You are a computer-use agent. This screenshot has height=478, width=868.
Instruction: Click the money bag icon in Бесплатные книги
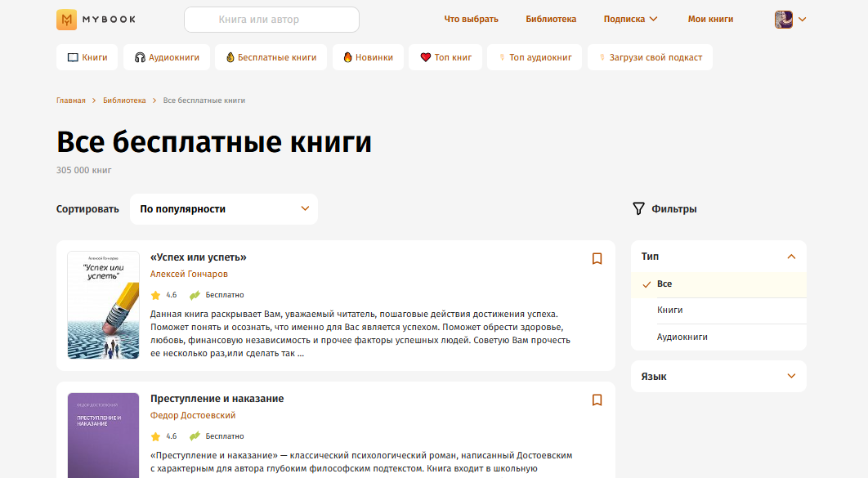[x=230, y=57]
